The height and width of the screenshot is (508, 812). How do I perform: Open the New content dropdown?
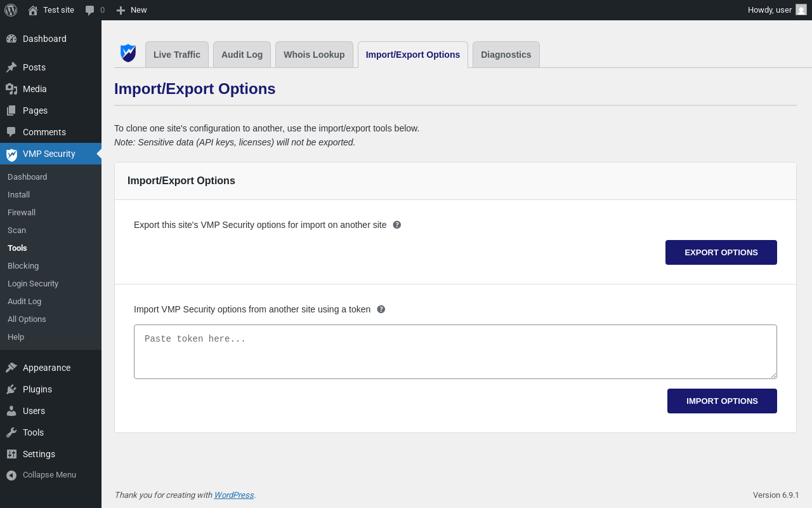(131, 10)
